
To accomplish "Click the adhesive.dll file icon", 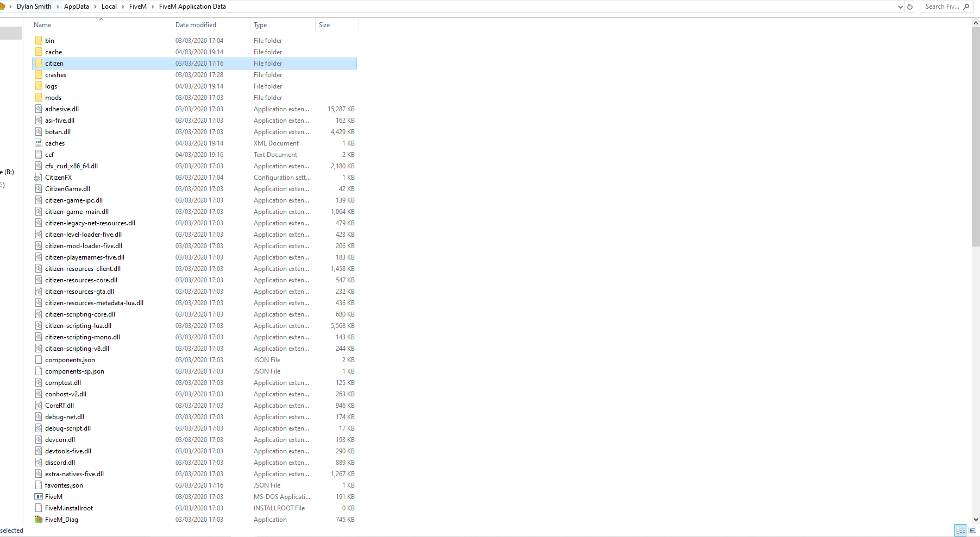I will coord(39,109).
